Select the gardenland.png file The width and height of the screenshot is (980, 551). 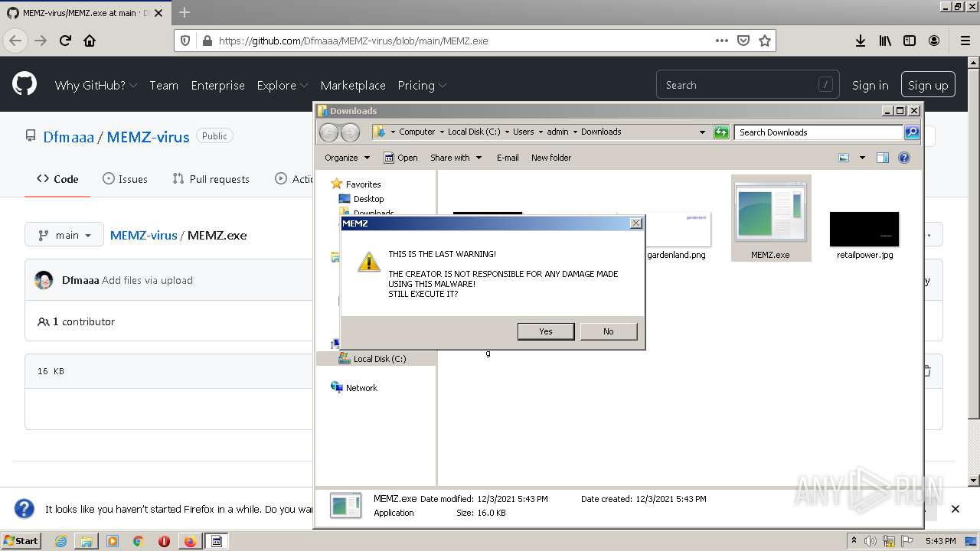click(677, 235)
